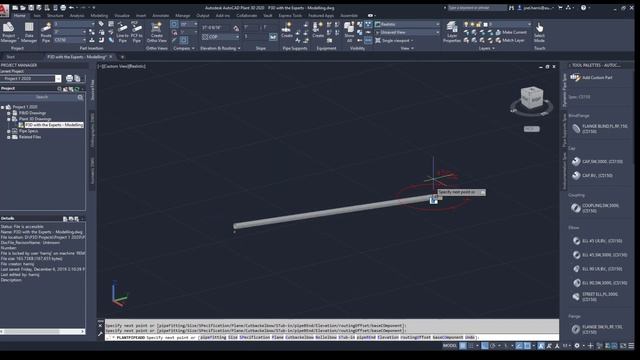640x360 pixels.
Task: Click the Open file icon in quick access toolbar
Action: coord(23,8)
